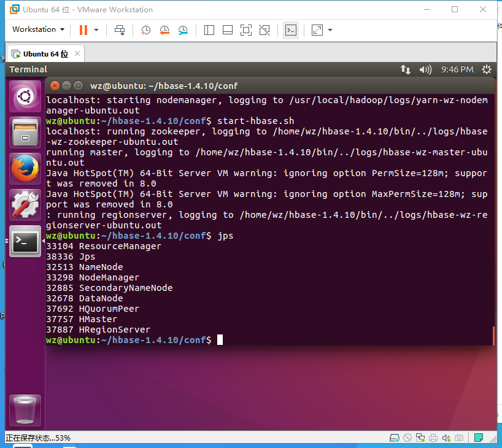Viewport: 502px width, 448px height.
Task: Expand the stretch display options arrow
Action: pos(330,30)
